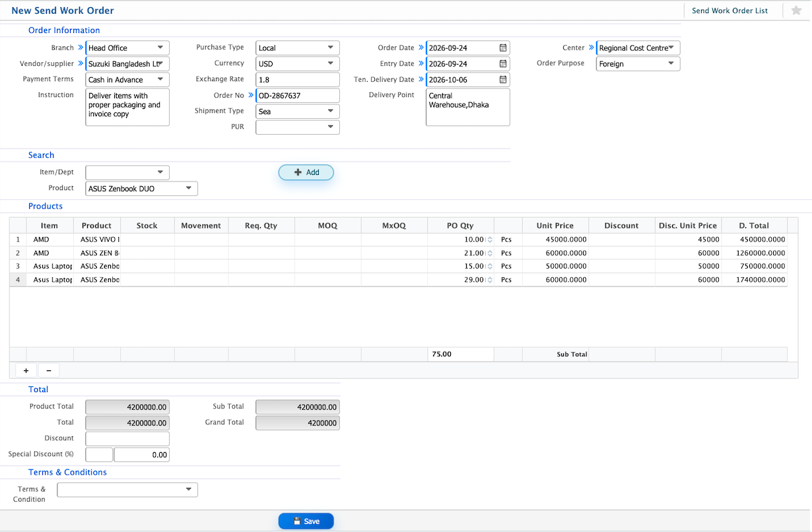Open the Ten. Delivery Date calendar icon
This screenshot has height=532, width=812.
point(503,80)
